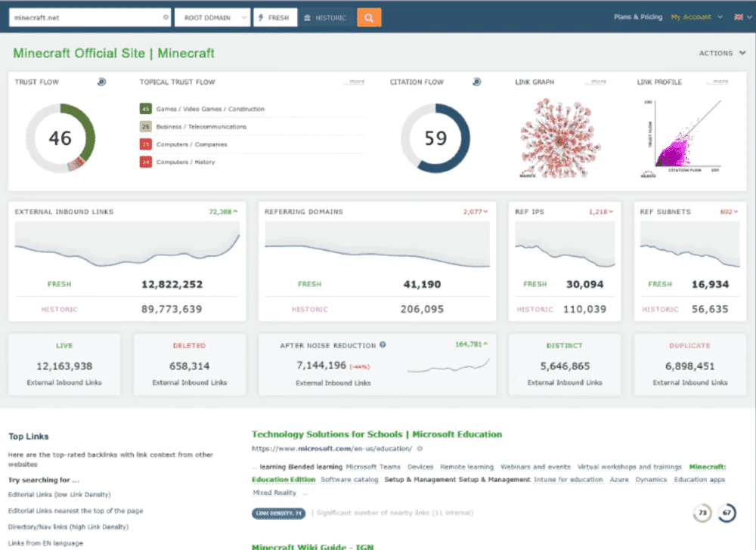Open the Root Domain dropdown

[212, 18]
